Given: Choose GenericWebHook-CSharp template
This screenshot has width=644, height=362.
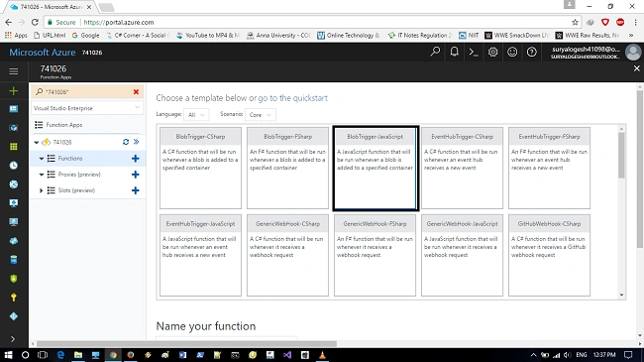Looking at the screenshot, I should (x=287, y=255).
